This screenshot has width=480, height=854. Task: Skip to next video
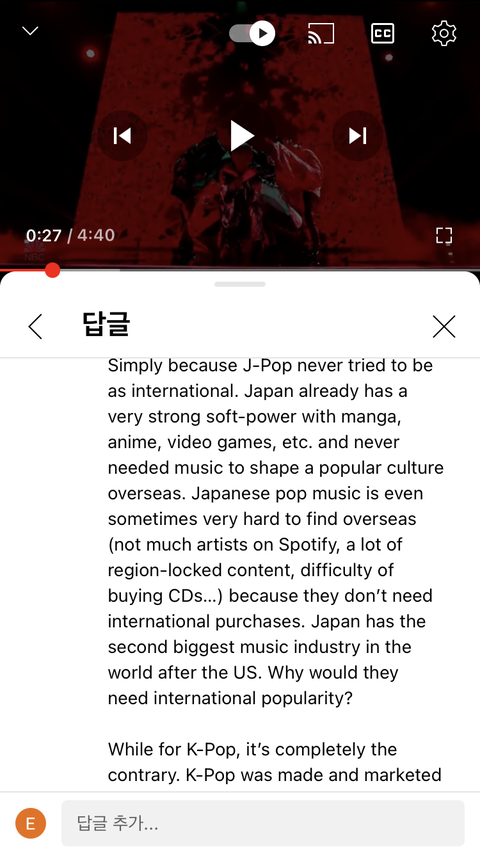pos(357,136)
